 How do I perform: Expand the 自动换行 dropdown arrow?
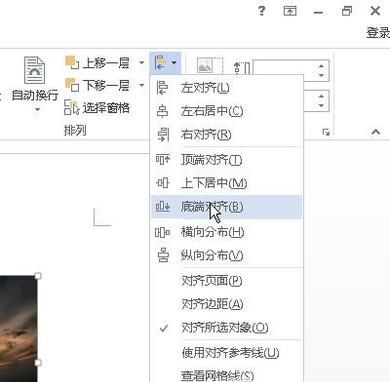(37, 109)
